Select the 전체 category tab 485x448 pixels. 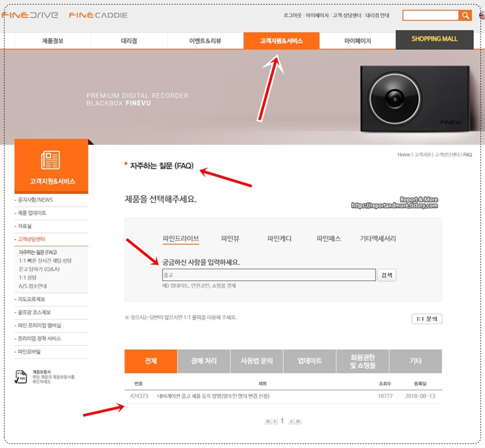151,361
